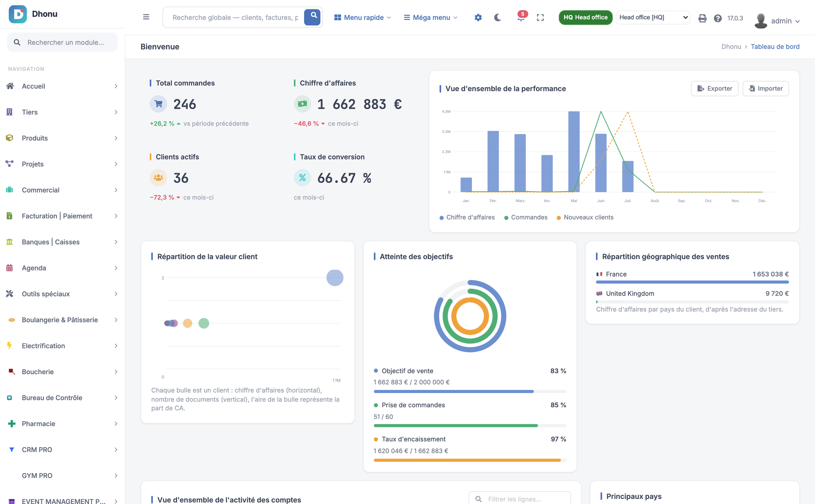The width and height of the screenshot is (815, 504).
Task: Expand the Facturation | Paiement section
Action: [62, 216]
